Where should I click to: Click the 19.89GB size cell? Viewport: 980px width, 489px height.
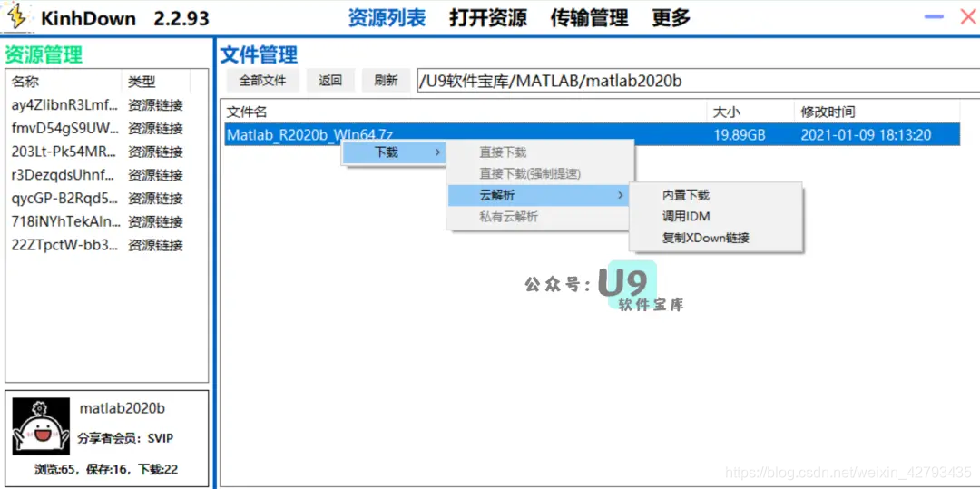click(740, 135)
